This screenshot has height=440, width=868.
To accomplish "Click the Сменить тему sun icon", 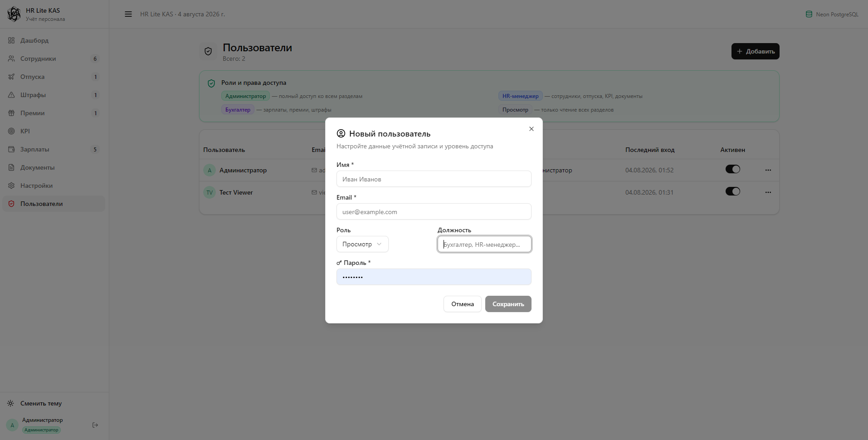I will (10, 403).
